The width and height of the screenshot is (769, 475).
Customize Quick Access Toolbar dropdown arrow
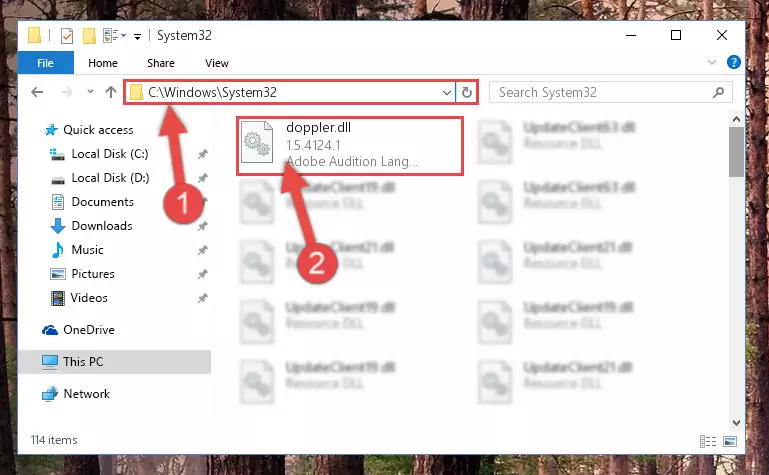137,36
